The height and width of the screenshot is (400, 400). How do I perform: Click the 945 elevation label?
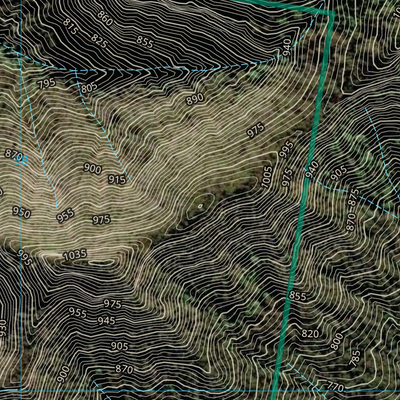tap(106, 321)
